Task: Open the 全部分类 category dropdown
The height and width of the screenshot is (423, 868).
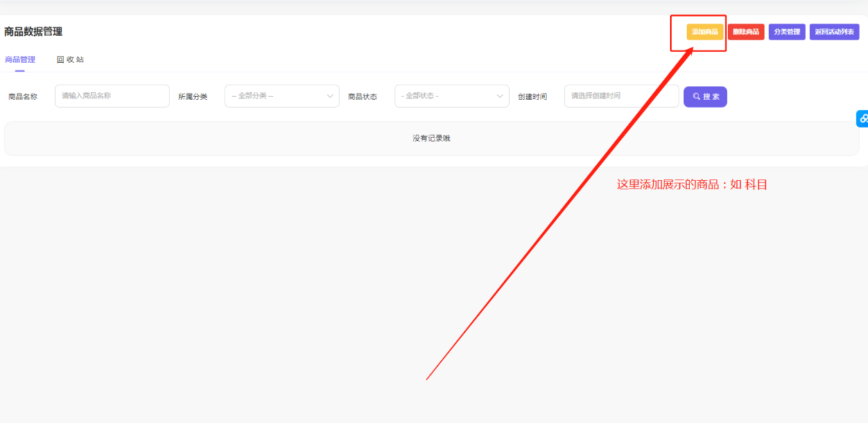Action: [282, 96]
